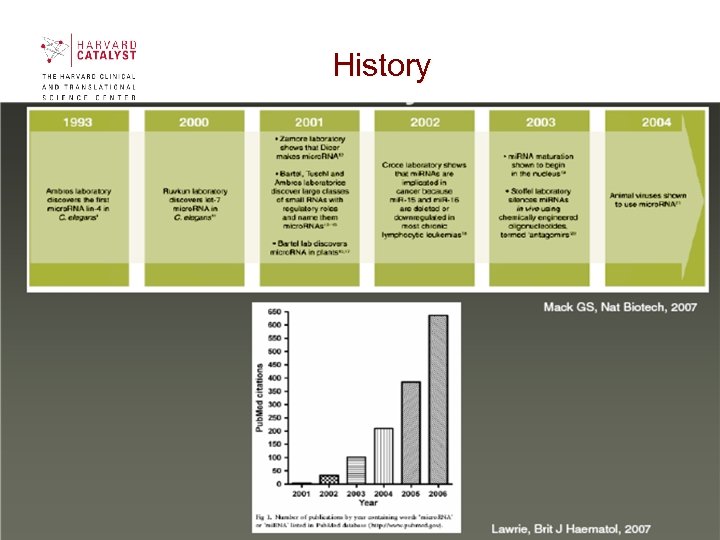Click the citation "Mack GS, Nat Biotech, 2007"

(620, 307)
